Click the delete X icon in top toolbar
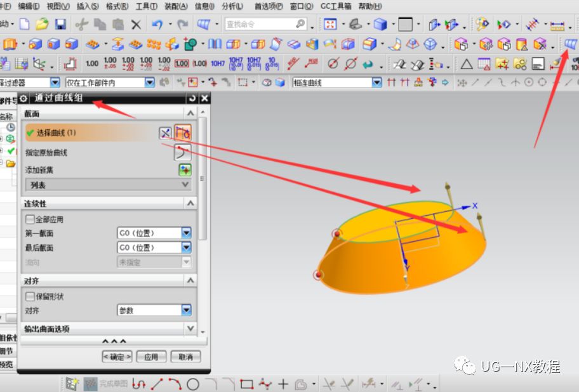Screen dimensions: 579x392 tap(136, 25)
